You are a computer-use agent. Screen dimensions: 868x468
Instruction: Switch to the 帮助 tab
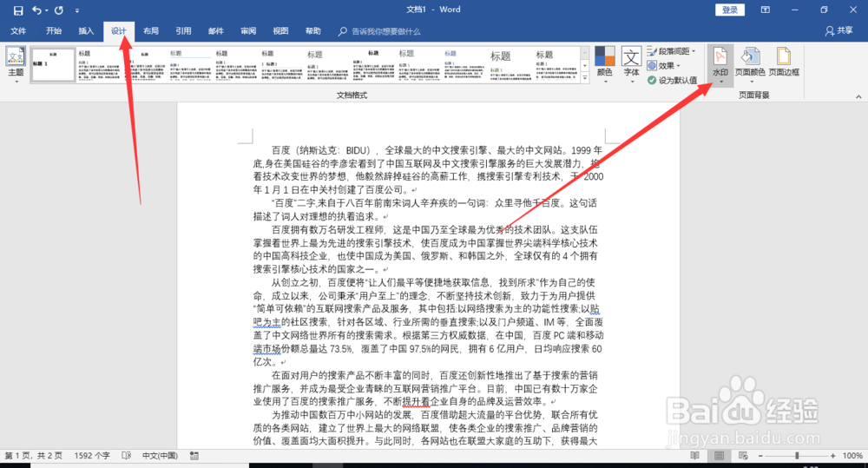pyautogui.click(x=312, y=31)
